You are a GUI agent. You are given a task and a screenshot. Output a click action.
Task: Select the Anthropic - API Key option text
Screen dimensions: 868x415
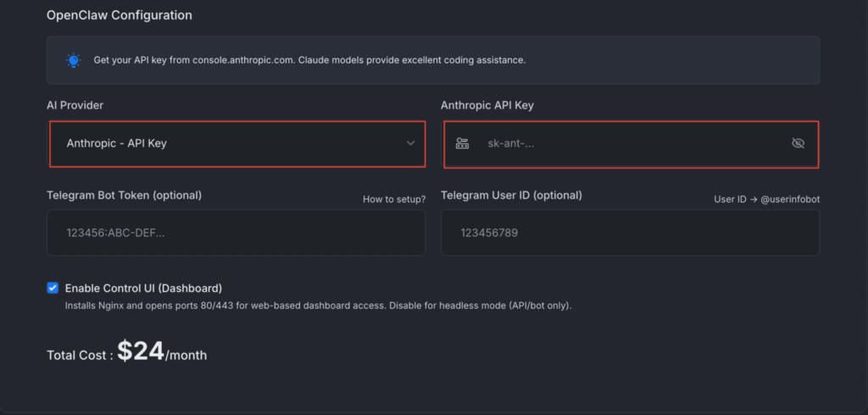116,143
